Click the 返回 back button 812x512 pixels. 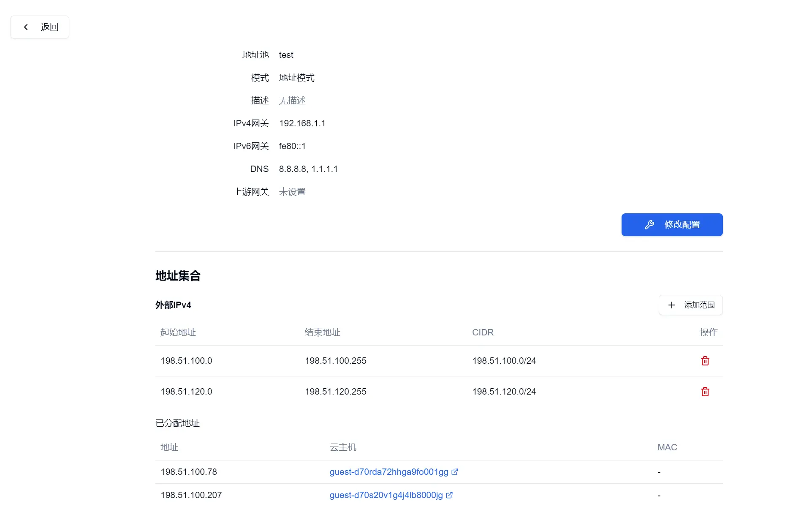(x=40, y=27)
